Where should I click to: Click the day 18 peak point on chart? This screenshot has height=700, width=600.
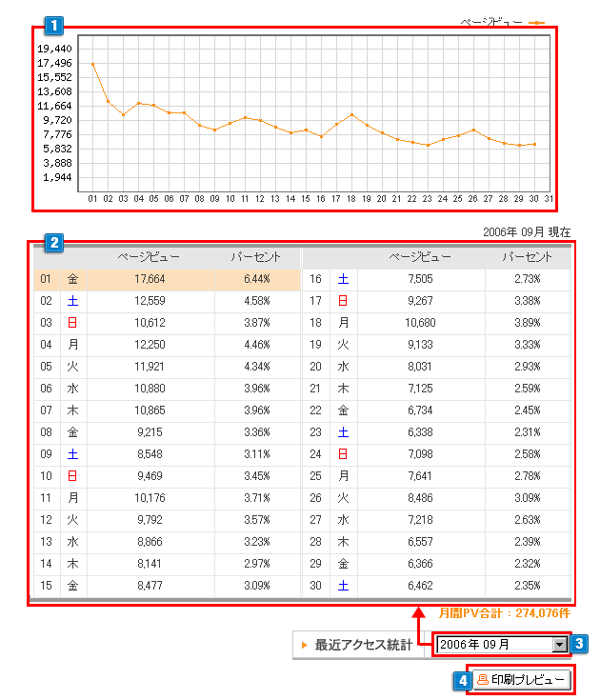[x=351, y=114]
